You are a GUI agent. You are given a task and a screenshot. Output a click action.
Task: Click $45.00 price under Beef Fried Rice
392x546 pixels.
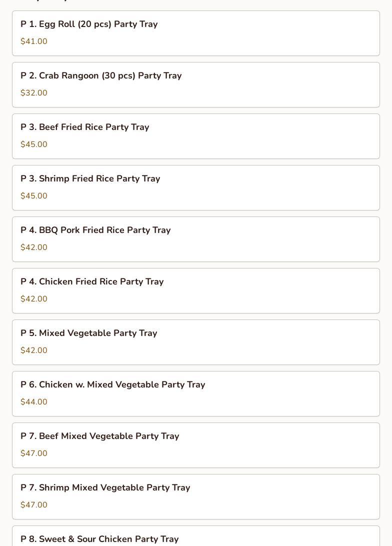[x=34, y=144]
